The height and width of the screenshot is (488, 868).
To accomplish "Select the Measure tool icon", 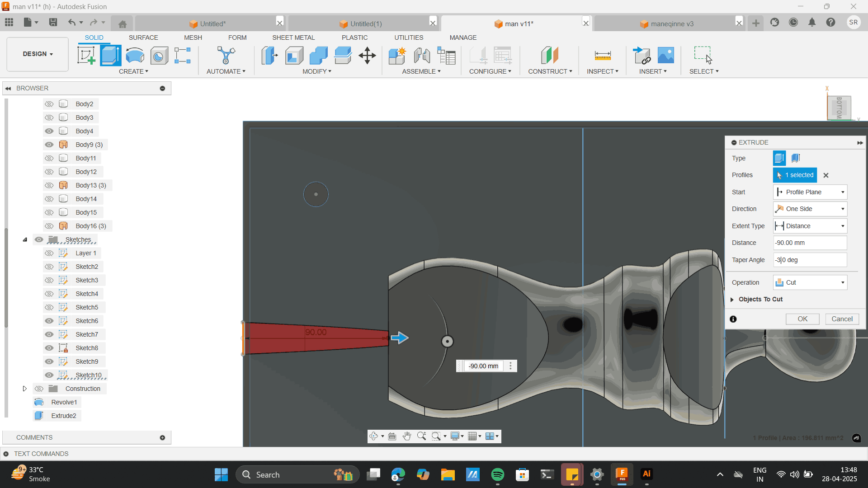I will coord(603,56).
